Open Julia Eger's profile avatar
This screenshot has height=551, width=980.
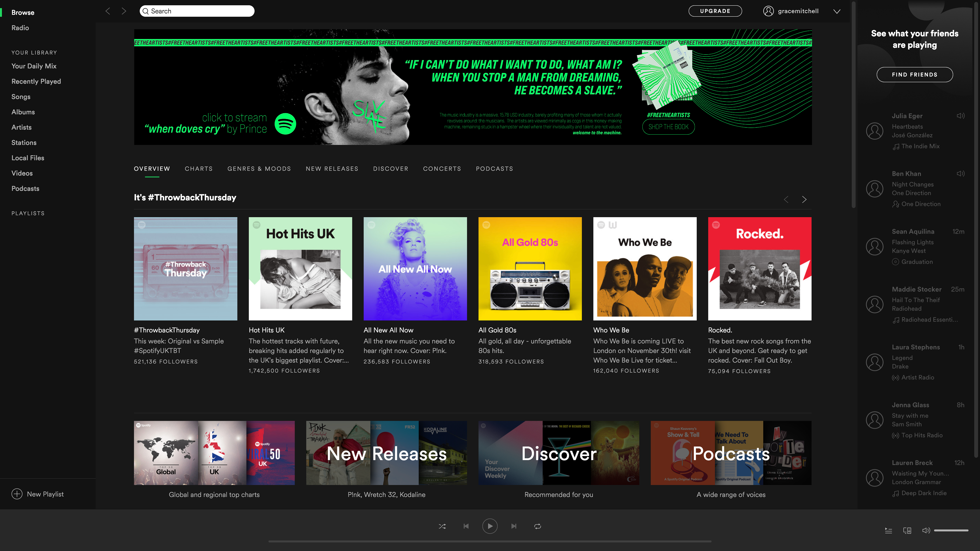(875, 131)
